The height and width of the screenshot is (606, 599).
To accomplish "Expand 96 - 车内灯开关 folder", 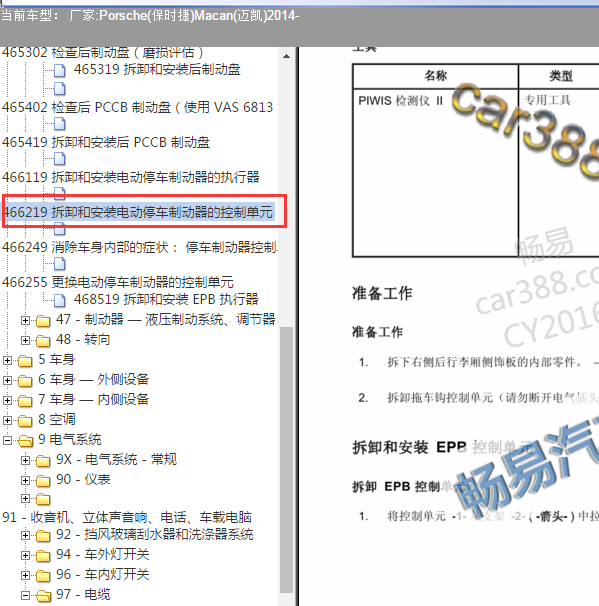I will coord(26,575).
